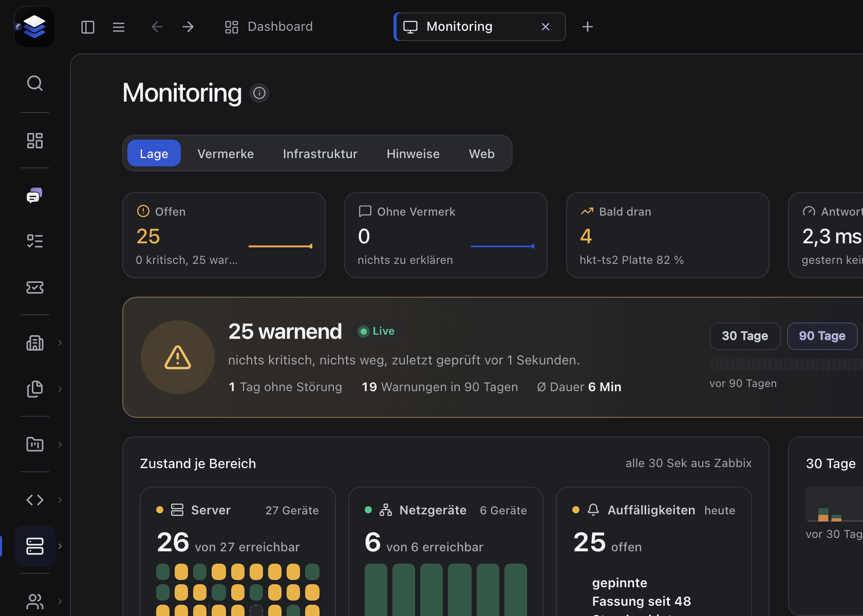Image resolution: width=863 pixels, height=616 pixels.
Task: Open the documents copy sidebar icon
Action: [35, 389]
